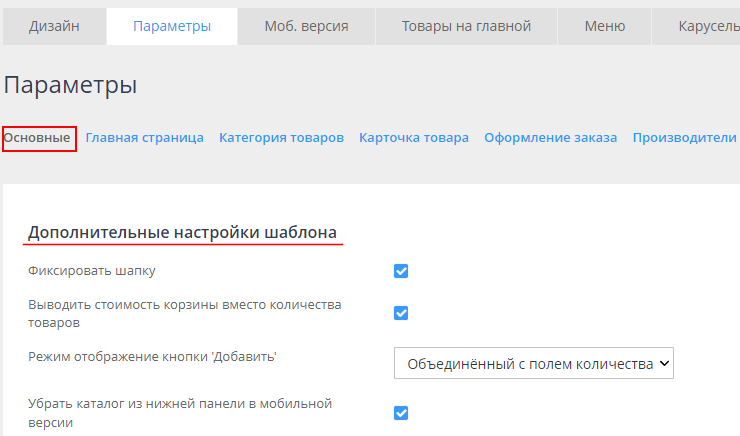
Task: Navigate to Оформление заказа settings
Action: click(550, 138)
